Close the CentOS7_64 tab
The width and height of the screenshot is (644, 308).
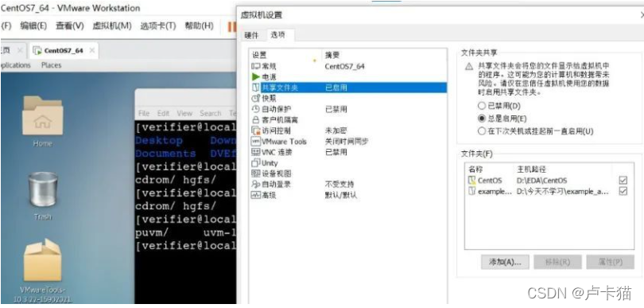click(92, 51)
